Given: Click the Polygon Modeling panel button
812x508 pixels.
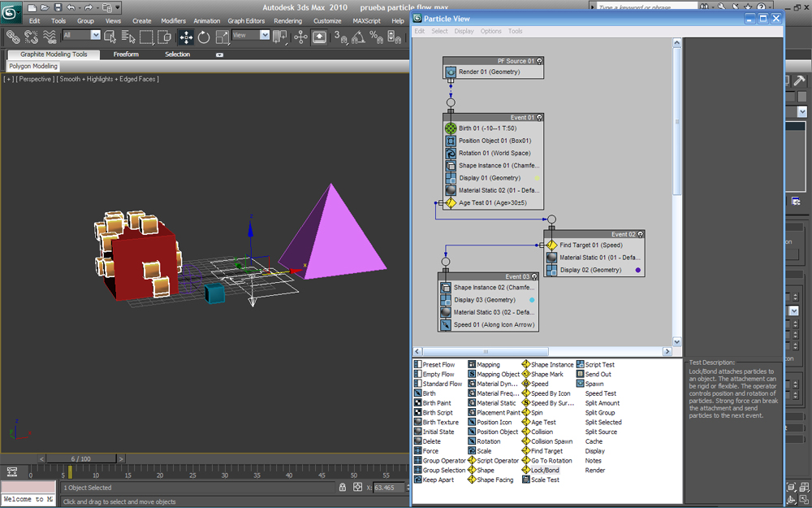Looking at the screenshot, I should [x=33, y=67].
